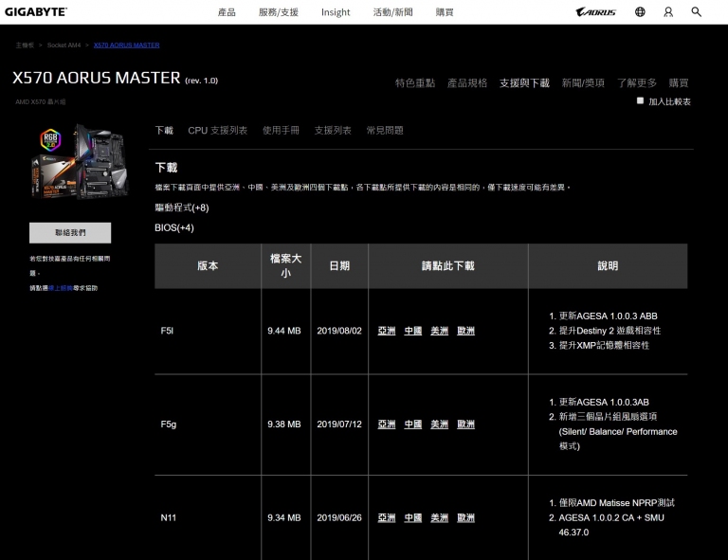Screen dimensions: 728x560
Task: Select the 支援列表 sub-tab
Action: click(x=333, y=131)
